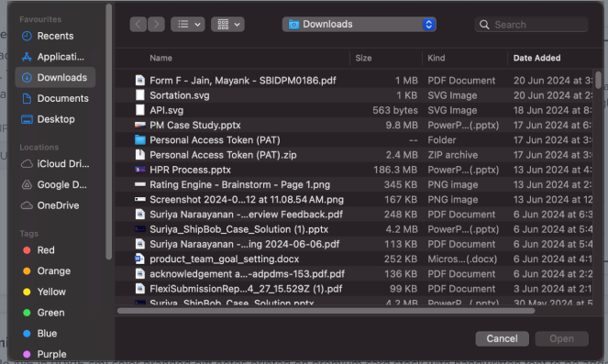Click the Google Drive icon in Locations
This screenshot has width=608, height=364.
coord(27,185)
